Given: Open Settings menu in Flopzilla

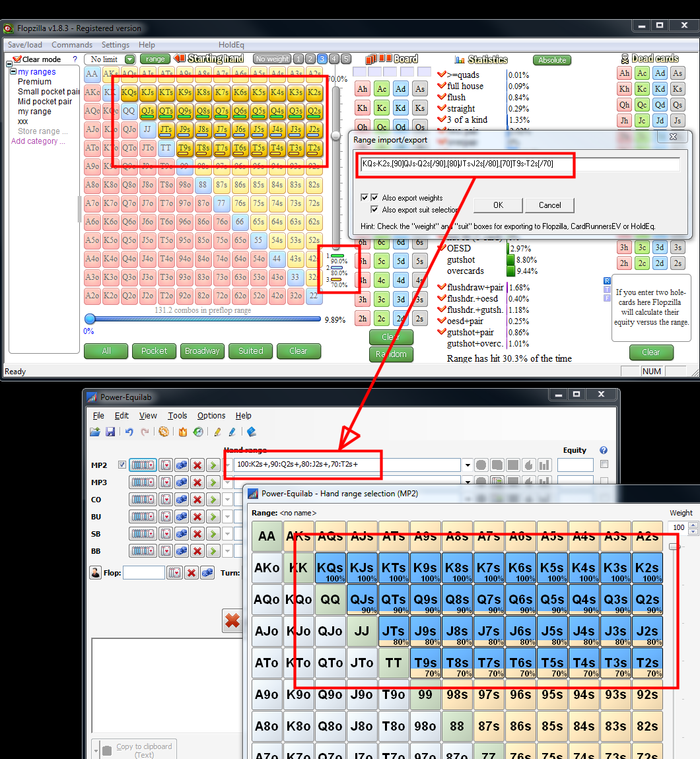Looking at the screenshot, I should point(116,44).
